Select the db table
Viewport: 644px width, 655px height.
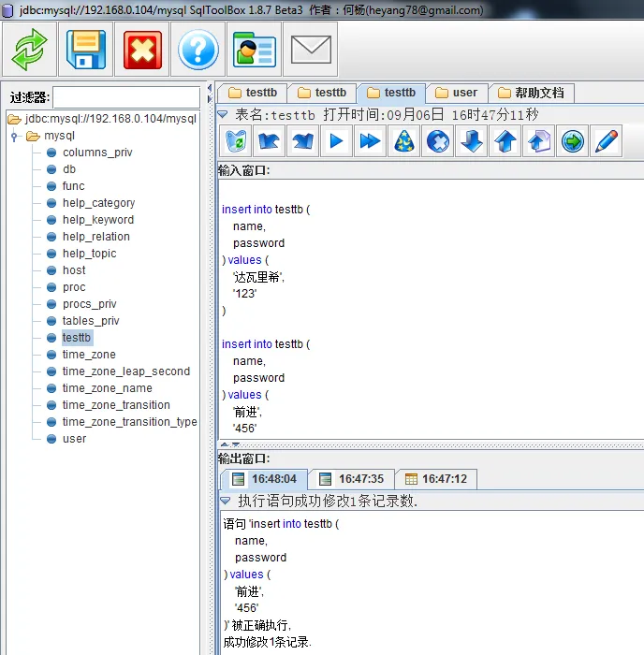pos(69,169)
